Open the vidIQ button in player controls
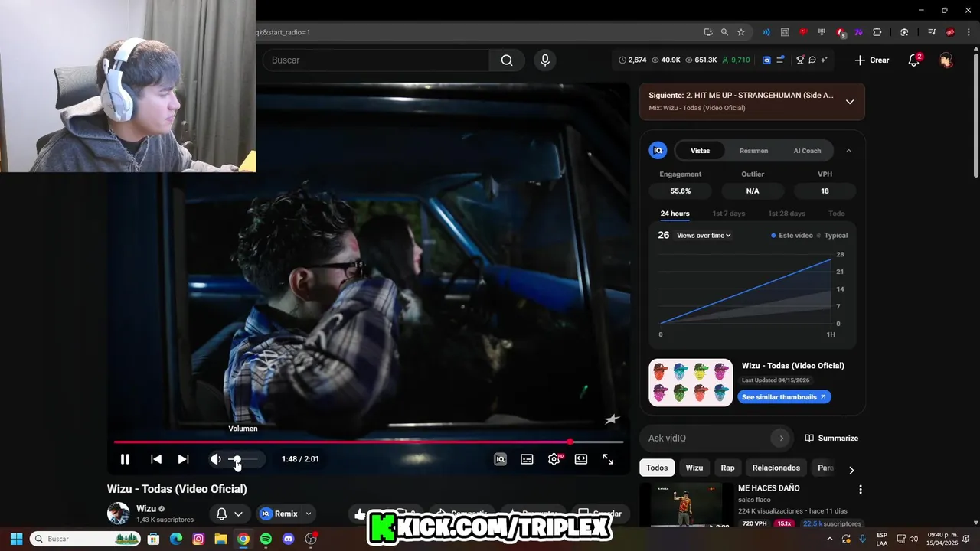Viewport: 980px width, 551px height. pyautogui.click(x=500, y=459)
